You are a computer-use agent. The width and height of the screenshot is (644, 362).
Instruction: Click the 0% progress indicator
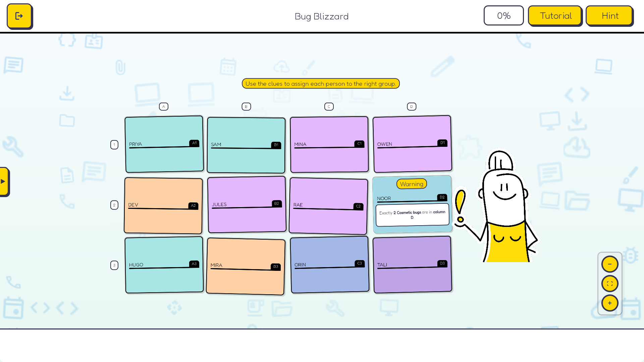503,15
